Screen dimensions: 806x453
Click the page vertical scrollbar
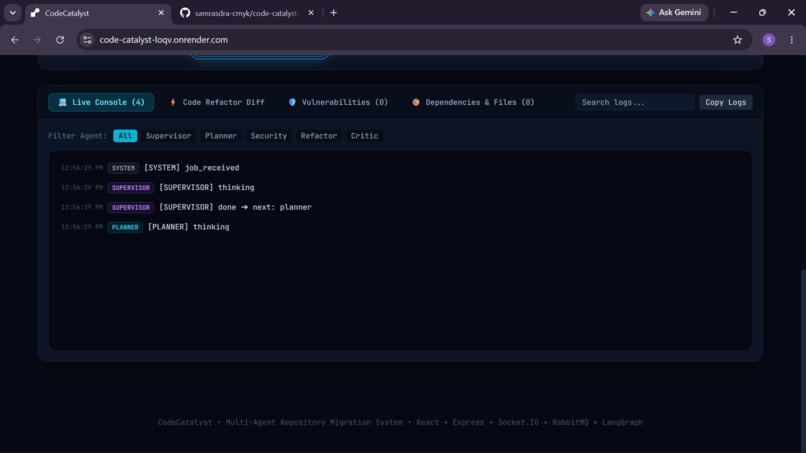(802, 360)
